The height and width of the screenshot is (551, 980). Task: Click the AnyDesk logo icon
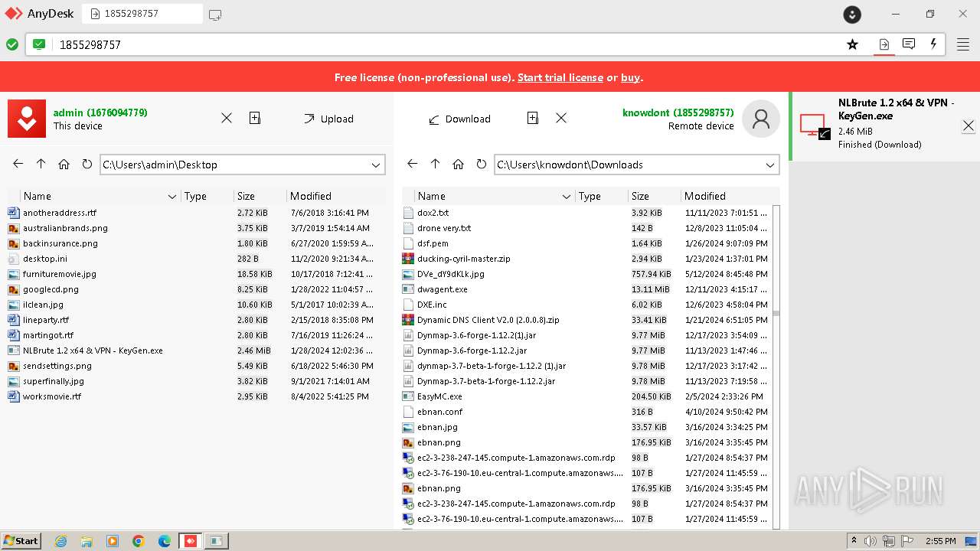[x=14, y=14]
